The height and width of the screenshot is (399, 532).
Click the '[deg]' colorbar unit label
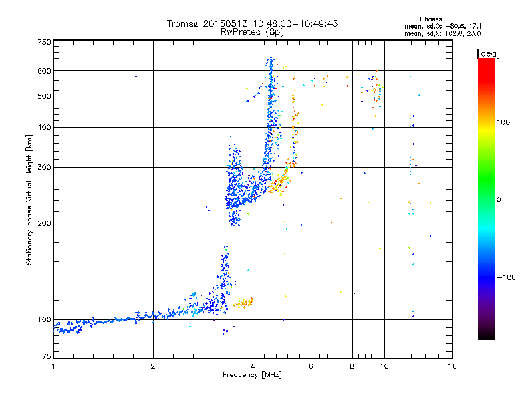click(488, 53)
